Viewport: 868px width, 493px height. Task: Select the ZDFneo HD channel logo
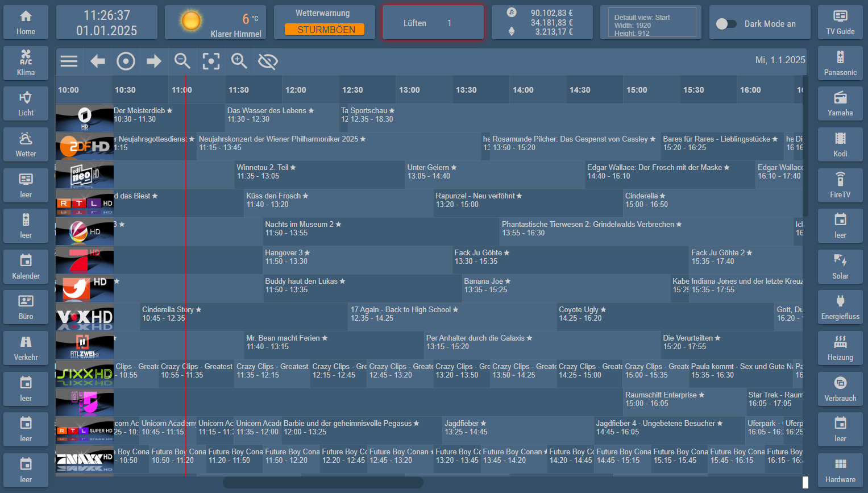coord(85,175)
